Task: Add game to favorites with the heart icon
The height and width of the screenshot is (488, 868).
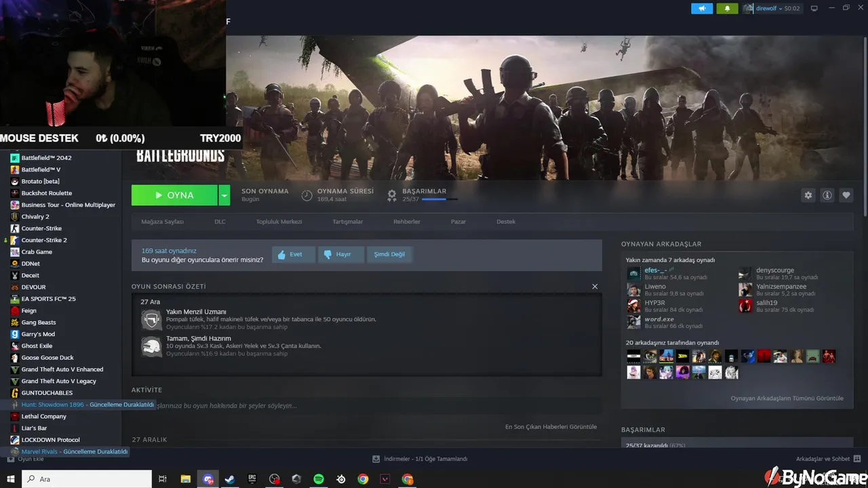Action: coord(846,195)
